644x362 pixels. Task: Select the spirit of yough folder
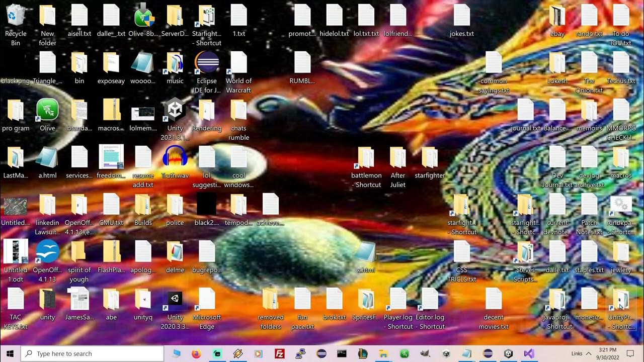click(79, 252)
